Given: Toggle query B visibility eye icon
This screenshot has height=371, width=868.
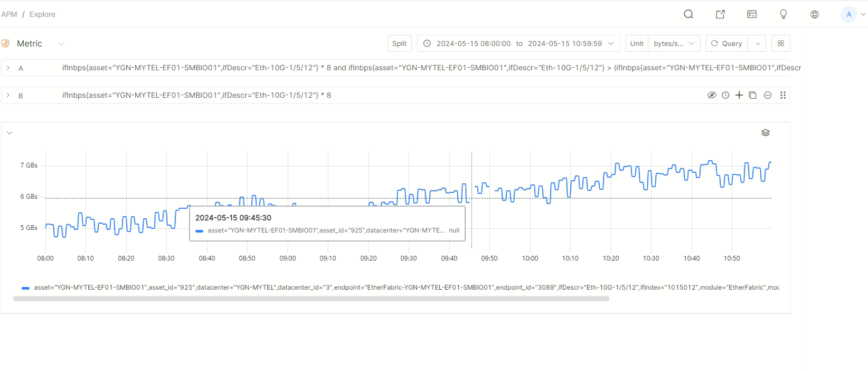Looking at the screenshot, I should click(x=712, y=95).
